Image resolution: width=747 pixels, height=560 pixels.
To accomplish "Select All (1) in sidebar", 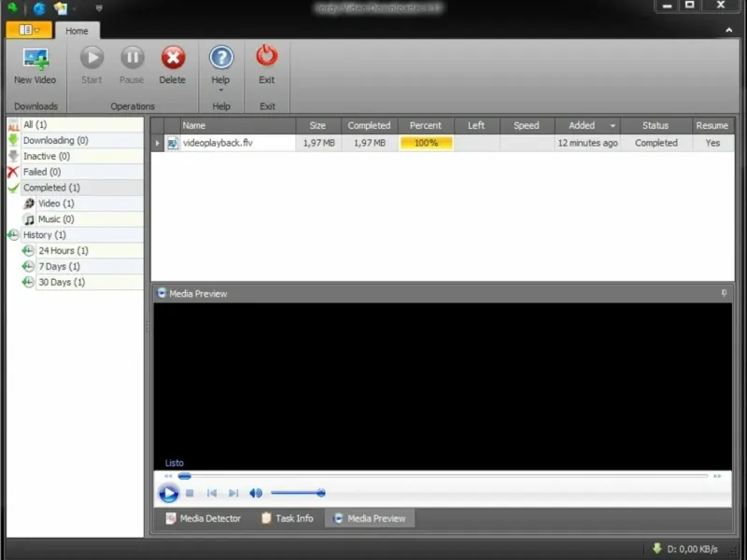I will [x=76, y=125].
